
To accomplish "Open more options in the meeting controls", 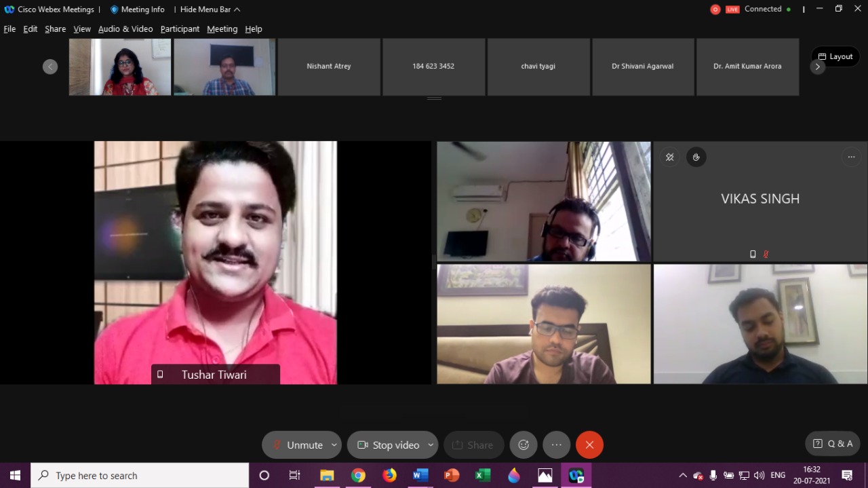I will (x=556, y=445).
